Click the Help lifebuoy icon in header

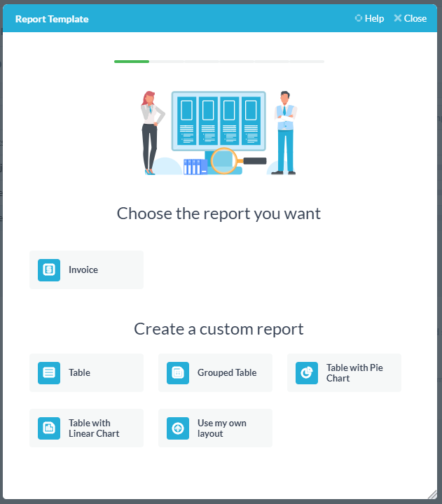(x=359, y=19)
